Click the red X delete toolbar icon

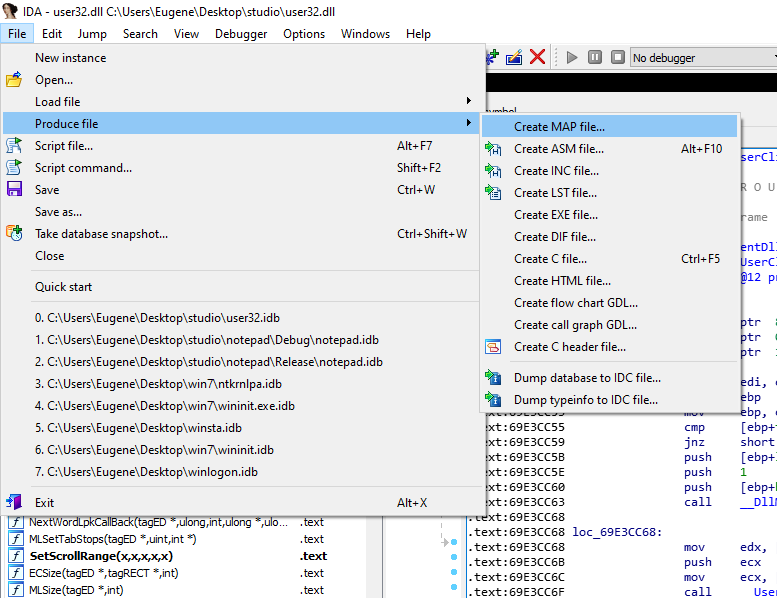click(x=538, y=57)
